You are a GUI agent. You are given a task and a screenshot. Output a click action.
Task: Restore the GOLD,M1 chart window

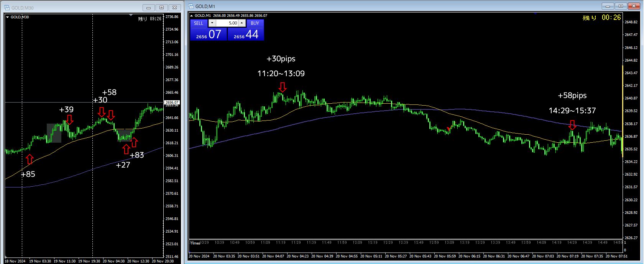click(x=621, y=6)
